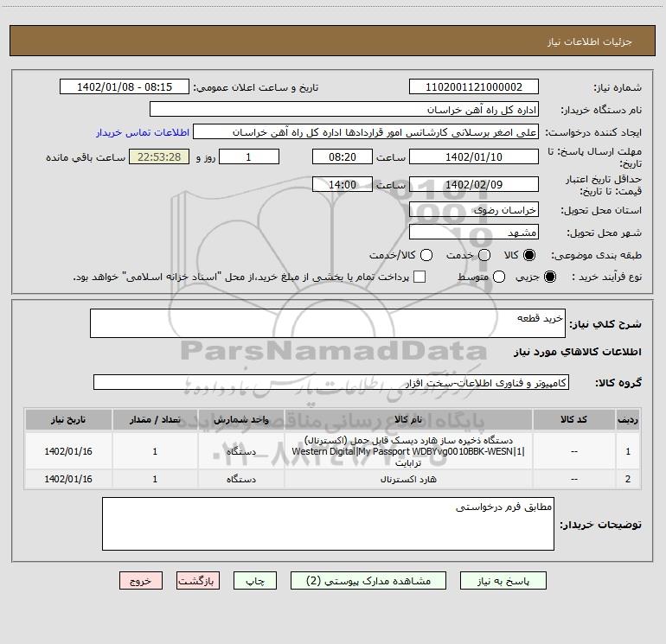666x644 pixels.
Task: Click the price validity time 14:00
Action: pyautogui.click(x=343, y=184)
